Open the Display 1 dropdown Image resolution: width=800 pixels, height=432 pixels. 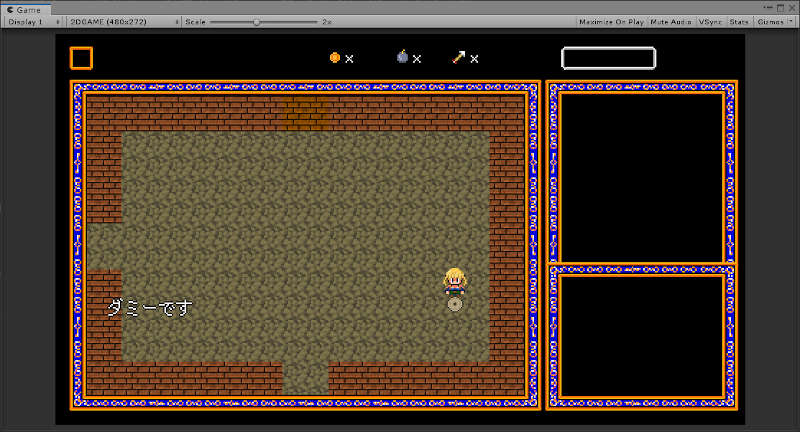(x=33, y=22)
